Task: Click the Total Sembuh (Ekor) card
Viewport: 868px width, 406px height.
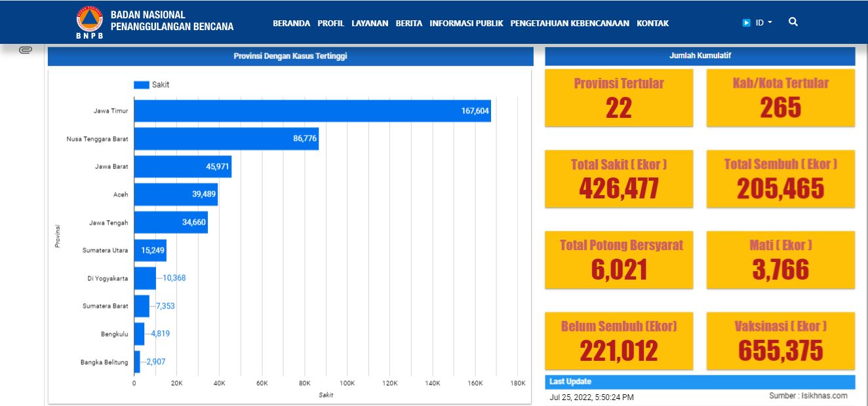Action: tap(781, 179)
